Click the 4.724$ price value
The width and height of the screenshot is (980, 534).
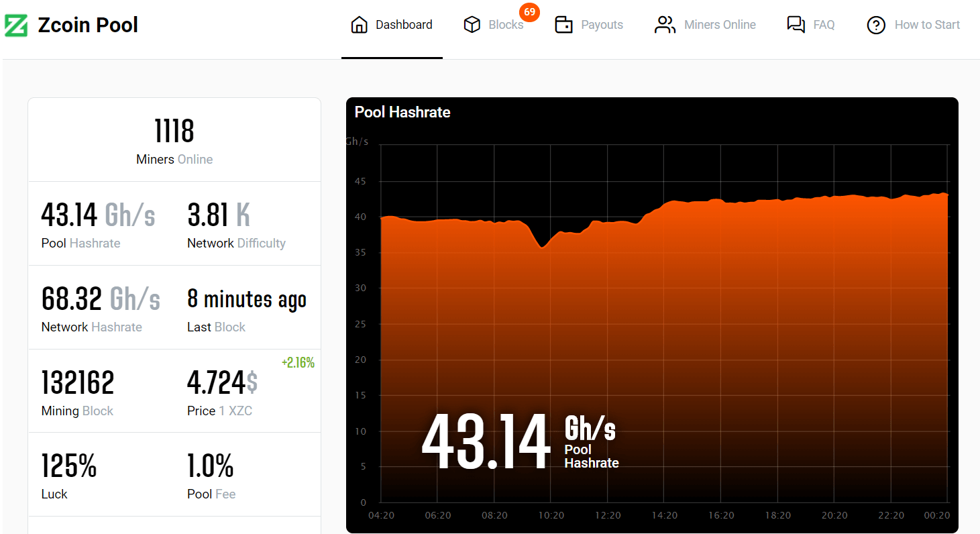pyautogui.click(x=222, y=382)
